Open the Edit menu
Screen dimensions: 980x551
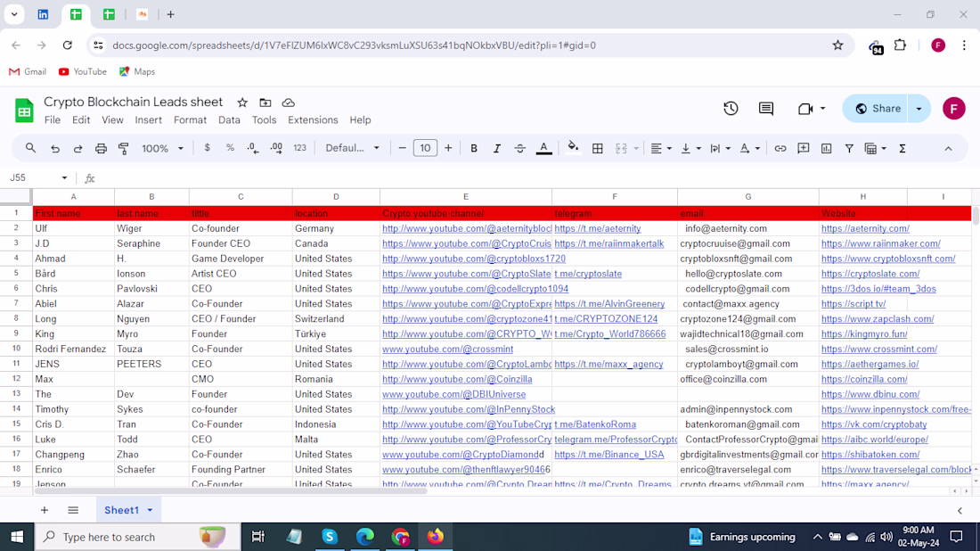click(80, 120)
